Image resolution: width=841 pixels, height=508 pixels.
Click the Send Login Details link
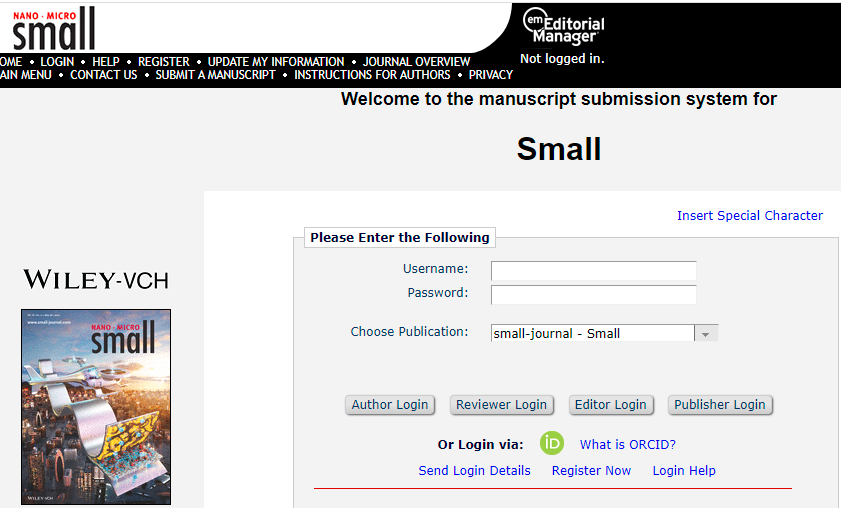474,470
